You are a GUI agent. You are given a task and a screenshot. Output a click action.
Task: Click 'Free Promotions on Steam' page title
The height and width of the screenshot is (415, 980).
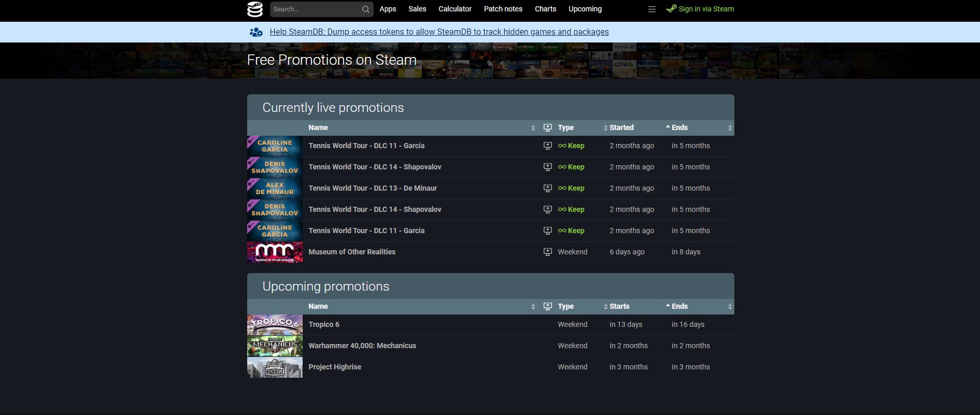point(332,60)
